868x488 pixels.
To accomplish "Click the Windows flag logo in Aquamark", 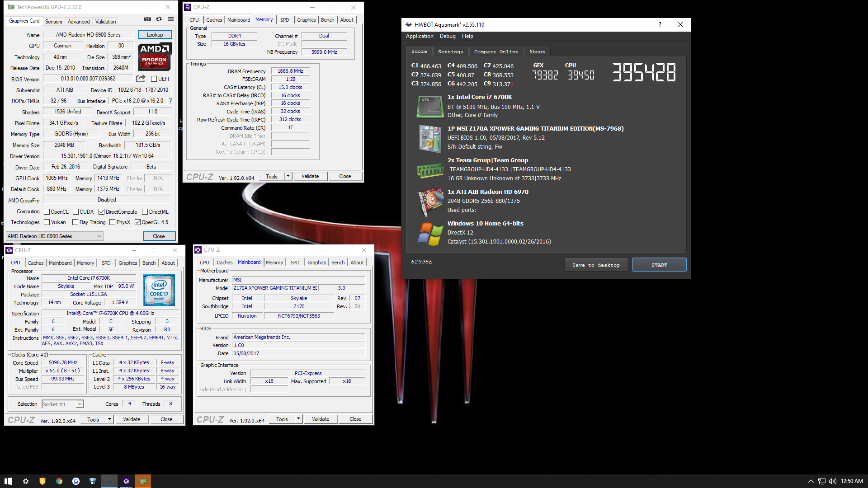I will pos(430,234).
